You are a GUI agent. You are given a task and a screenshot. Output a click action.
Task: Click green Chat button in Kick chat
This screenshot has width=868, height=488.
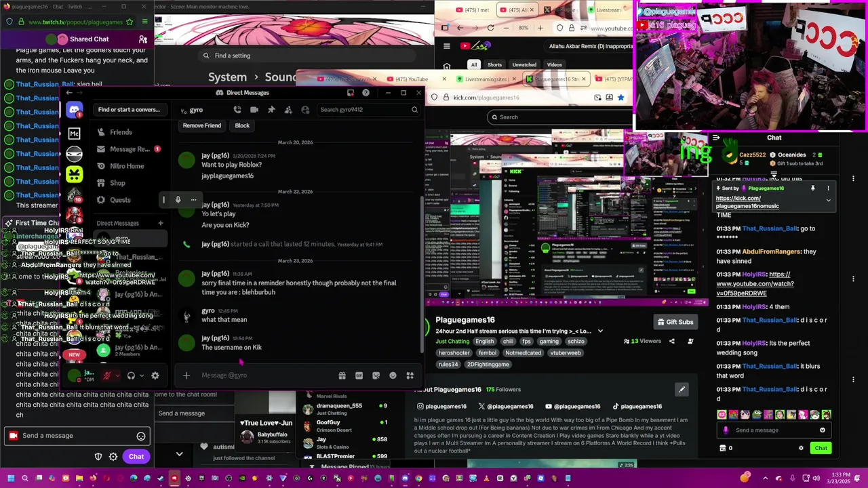[821, 448]
